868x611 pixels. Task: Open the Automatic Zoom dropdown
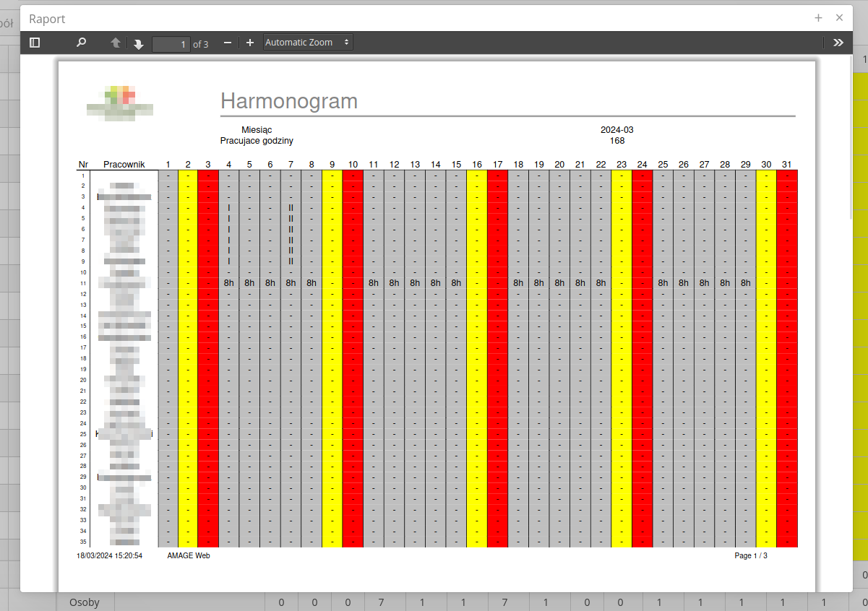(308, 43)
